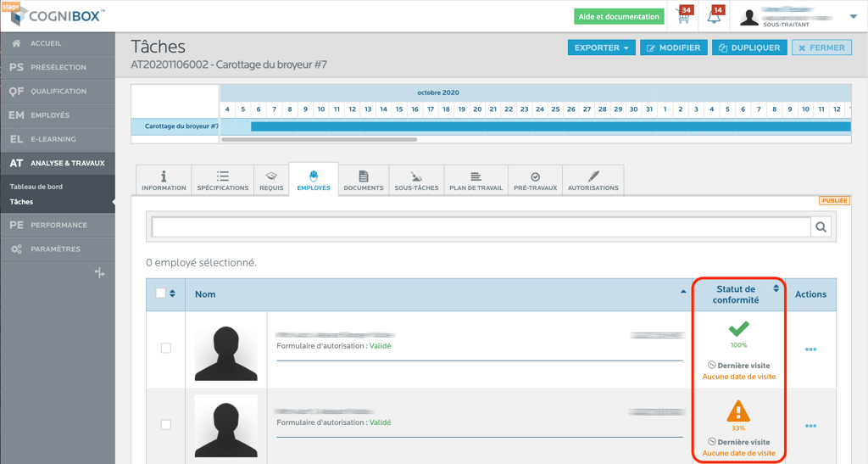This screenshot has width=868, height=464.
Task: Open the Sous-tâches tab
Action: point(416,180)
